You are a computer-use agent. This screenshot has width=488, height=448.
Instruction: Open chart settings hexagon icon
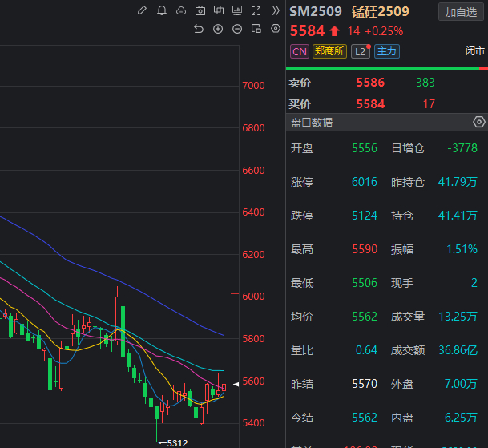[x=276, y=29]
